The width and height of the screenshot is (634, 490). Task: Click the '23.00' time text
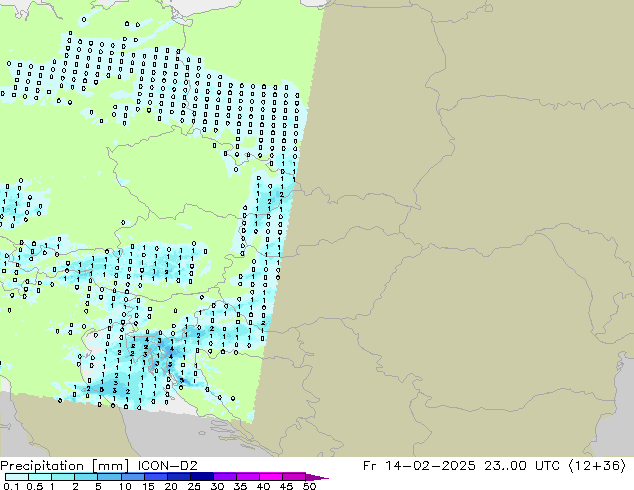(x=505, y=465)
